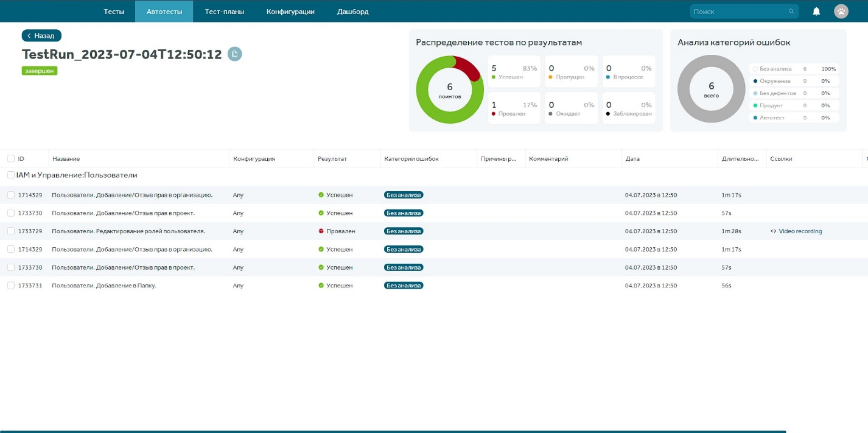Viewport: 868px width, 433px height.
Task: Click Без анализа badge in row 1733729
Action: point(404,231)
